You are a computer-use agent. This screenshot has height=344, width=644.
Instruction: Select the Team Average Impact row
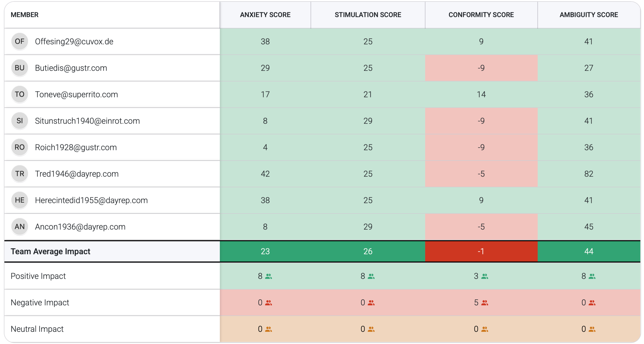coord(50,251)
